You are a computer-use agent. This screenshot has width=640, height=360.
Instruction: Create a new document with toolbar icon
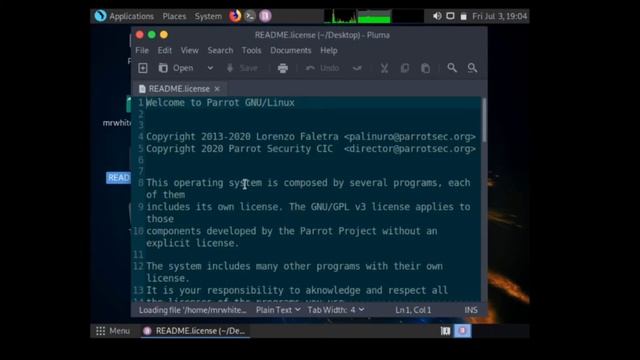click(x=142, y=68)
